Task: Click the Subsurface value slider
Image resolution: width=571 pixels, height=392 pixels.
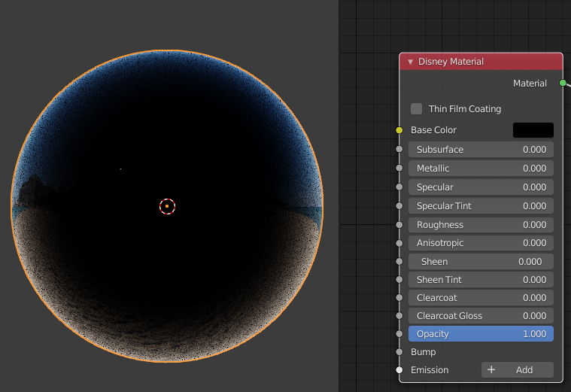Action: pos(481,150)
